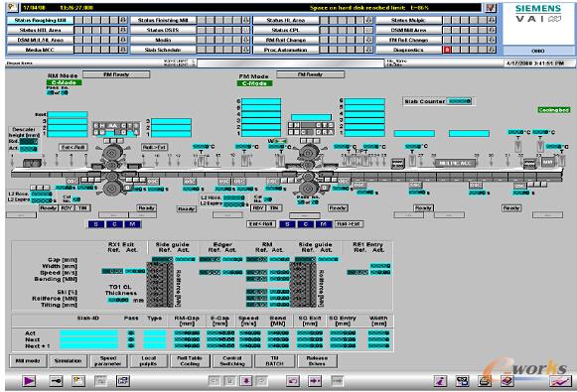Open the Proc Automation screen

click(286, 50)
